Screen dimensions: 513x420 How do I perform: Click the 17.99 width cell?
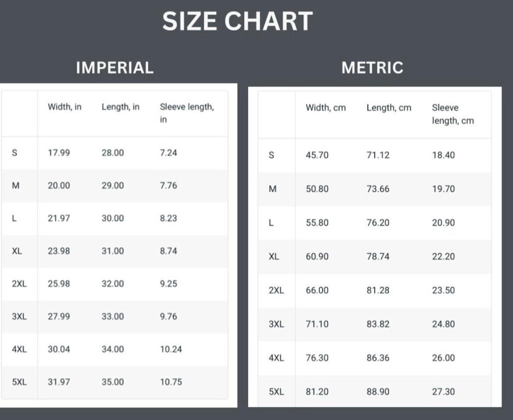point(59,153)
